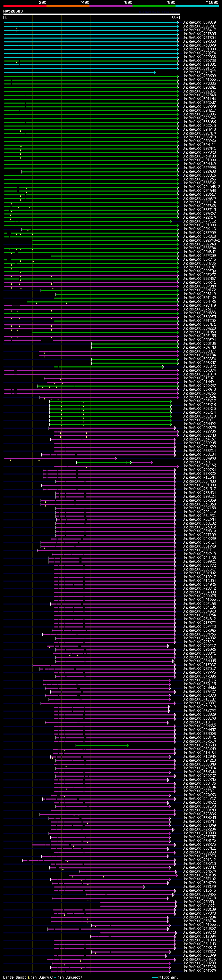Click the UniRef100_Q6KAF3 label
The image size is (222, 980).
click(199, 390)
